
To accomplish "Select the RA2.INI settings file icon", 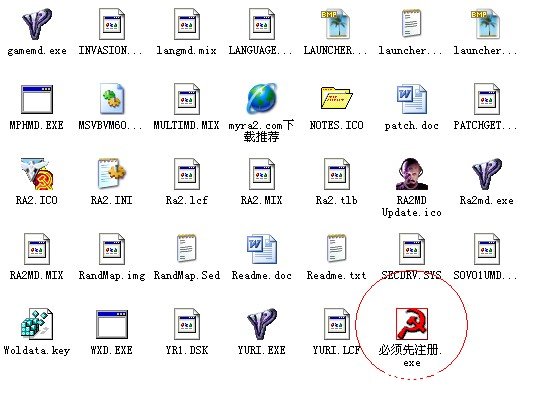I will point(112,174).
